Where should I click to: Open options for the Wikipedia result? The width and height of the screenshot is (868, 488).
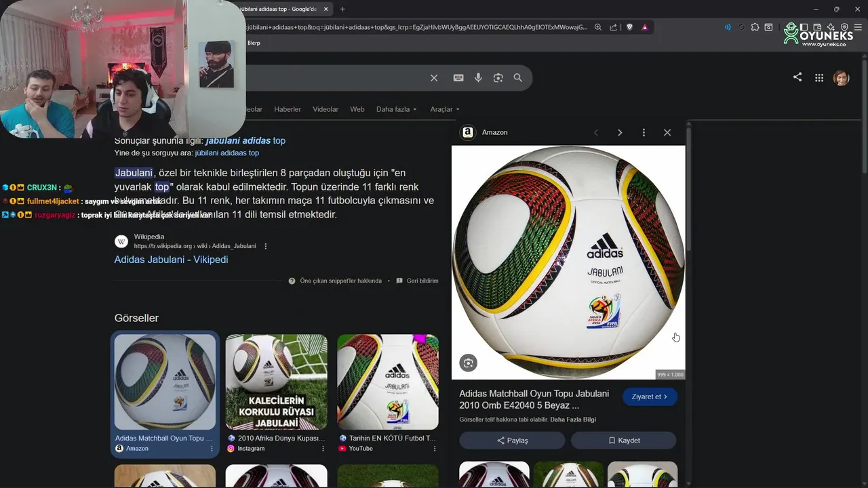tap(266, 246)
